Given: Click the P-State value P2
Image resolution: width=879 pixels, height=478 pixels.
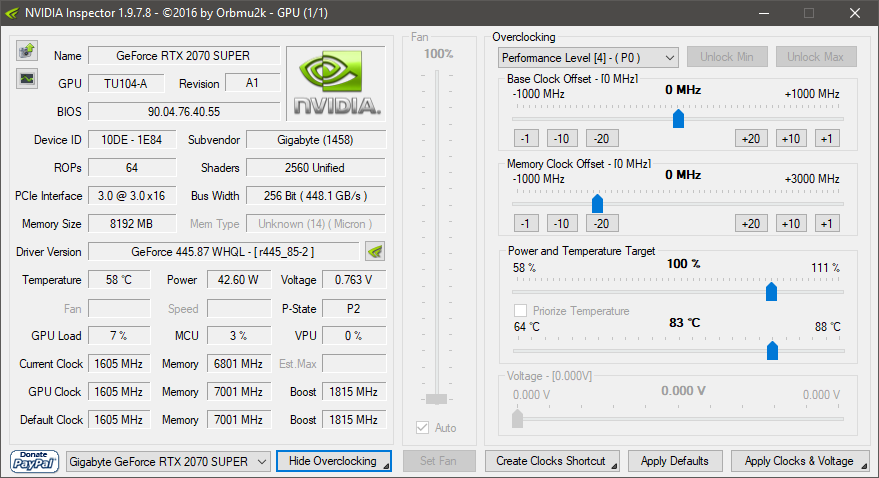Looking at the screenshot, I should [354, 309].
